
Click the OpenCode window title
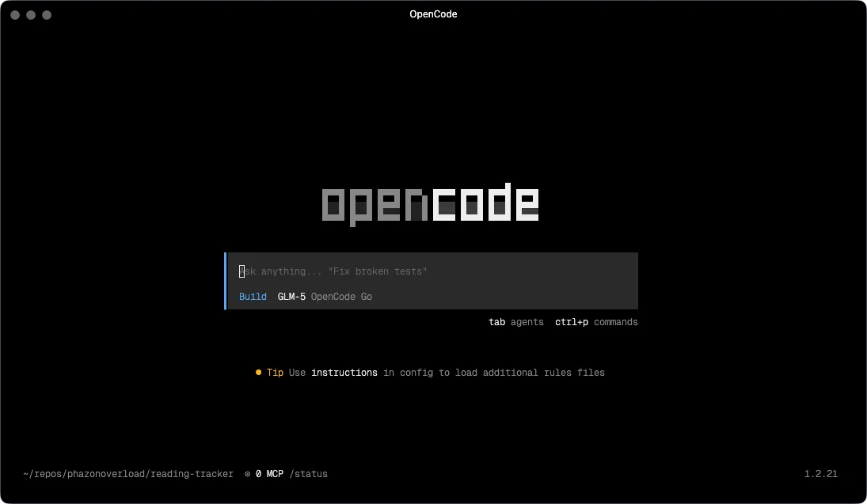pyautogui.click(x=433, y=13)
